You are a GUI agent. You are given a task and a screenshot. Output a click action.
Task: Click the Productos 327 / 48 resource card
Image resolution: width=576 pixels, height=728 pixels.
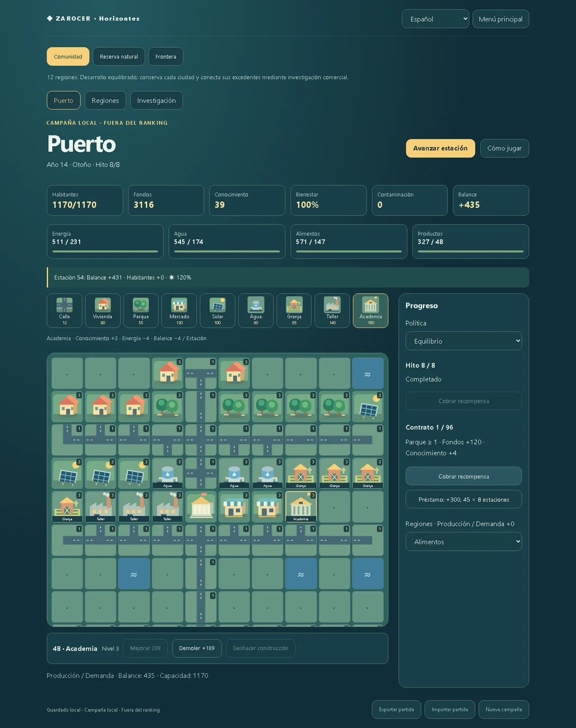coord(471,242)
